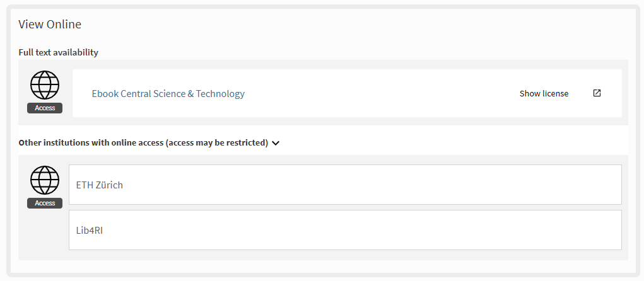Screen dimensions: 644x281
Task: Select the ETH Zürich institution entry
Action: click(x=344, y=185)
